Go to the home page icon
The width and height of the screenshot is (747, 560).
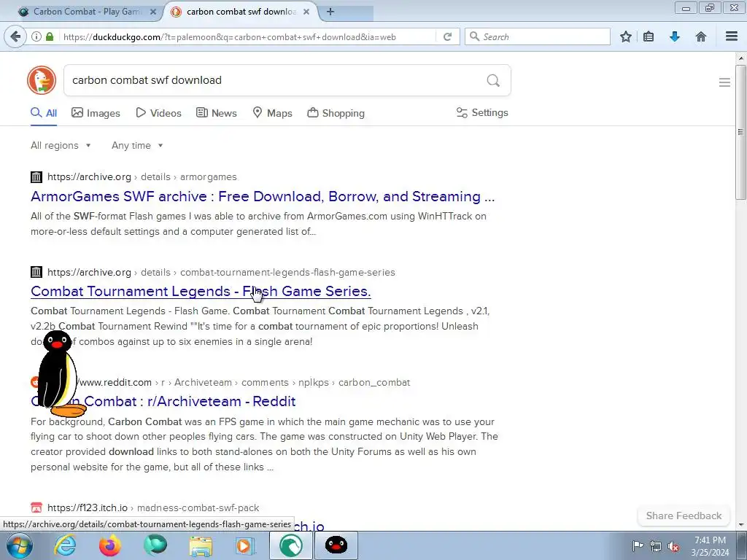point(701,36)
